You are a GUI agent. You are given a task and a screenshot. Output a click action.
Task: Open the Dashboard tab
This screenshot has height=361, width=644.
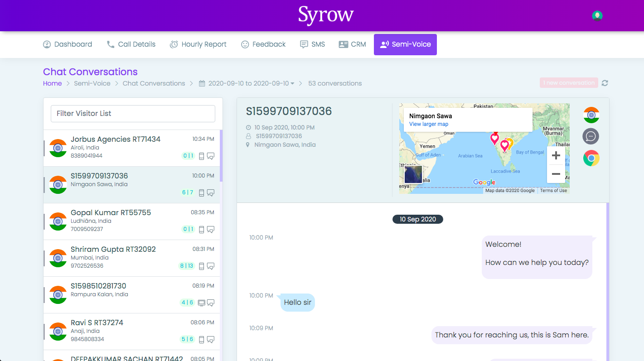pyautogui.click(x=68, y=44)
